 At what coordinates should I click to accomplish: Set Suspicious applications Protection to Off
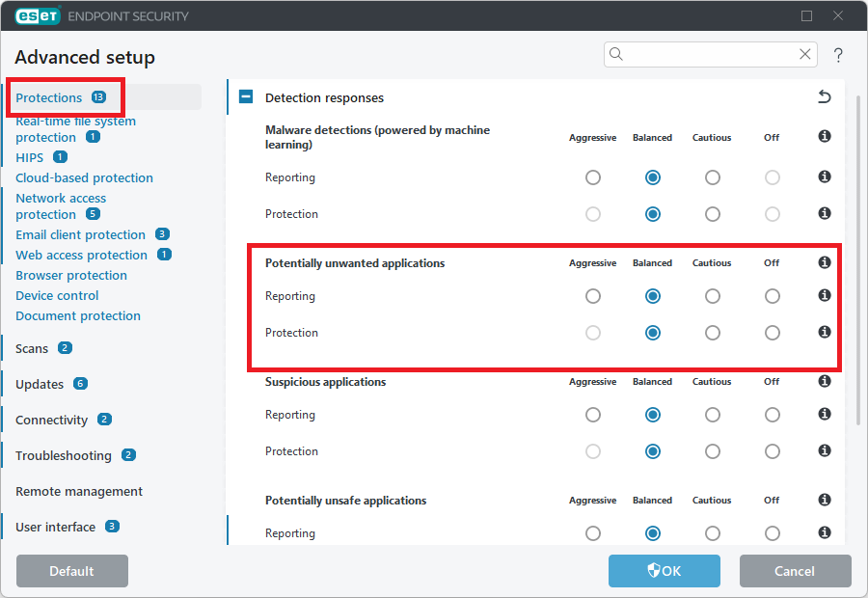773,451
